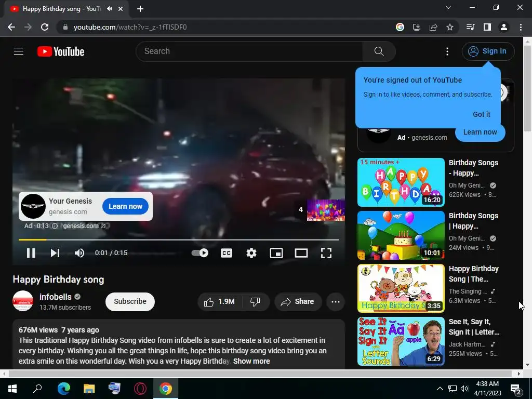Viewport: 532px width, 399px height.
Task: Expand description with Show more
Action: click(x=251, y=361)
